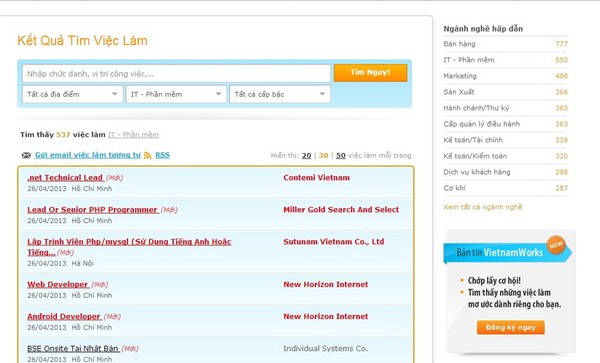This screenshot has width=600, height=363.
Task: Open the 'IT - Phần mềm' category dropdown
Action: pyautogui.click(x=176, y=94)
